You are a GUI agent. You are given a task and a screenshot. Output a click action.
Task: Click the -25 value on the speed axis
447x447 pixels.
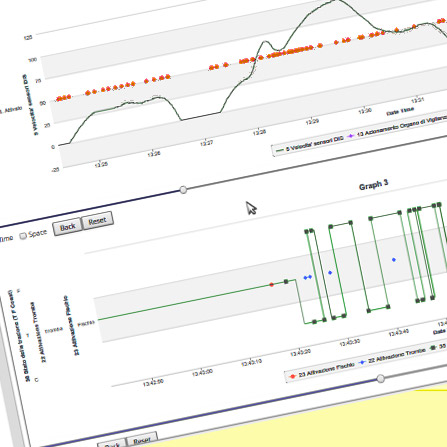[x=55, y=170]
